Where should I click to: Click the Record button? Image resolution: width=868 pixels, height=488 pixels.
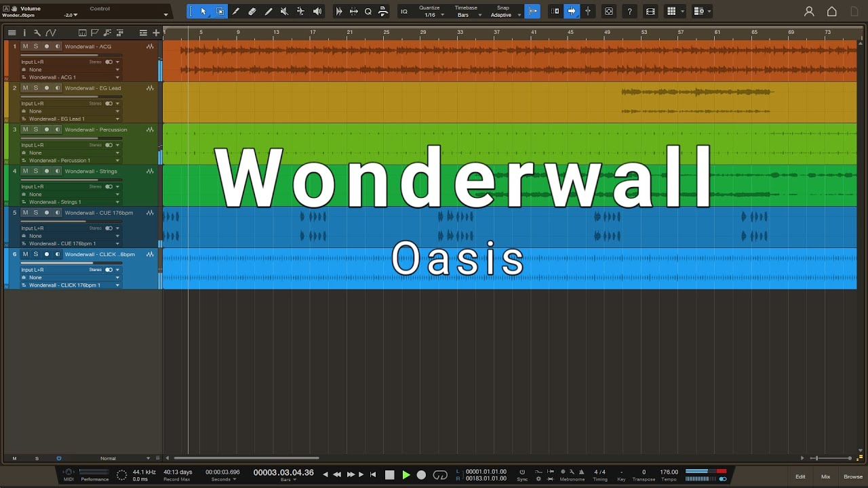pos(421,475)
